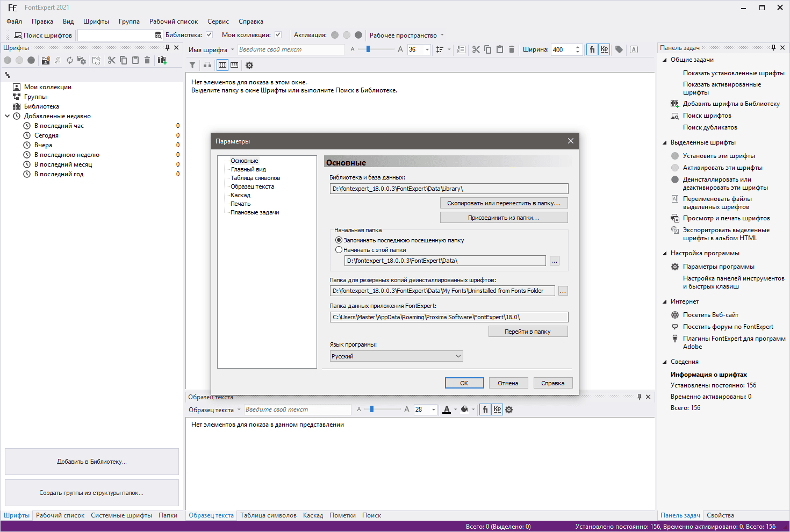Click the framed 'A' icon in preview toolbar
790x532 pixels.
click(634, 49)
